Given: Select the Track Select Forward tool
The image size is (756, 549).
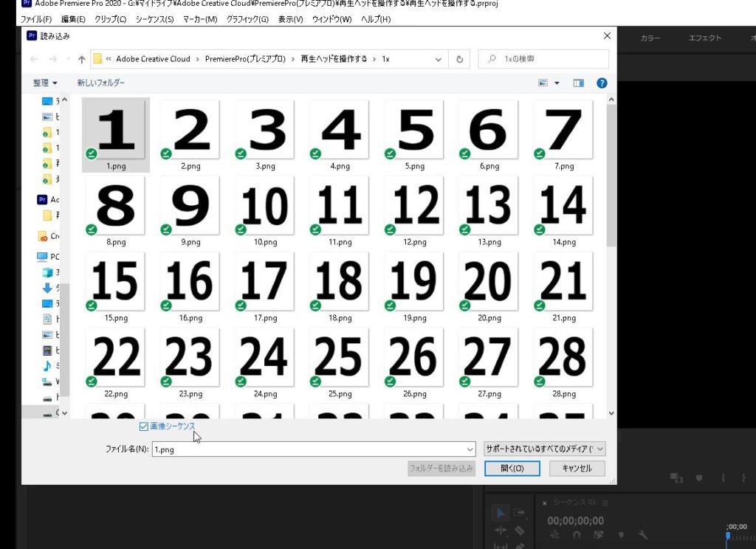Looking at the screenshot, I should (x=520, y=514).
